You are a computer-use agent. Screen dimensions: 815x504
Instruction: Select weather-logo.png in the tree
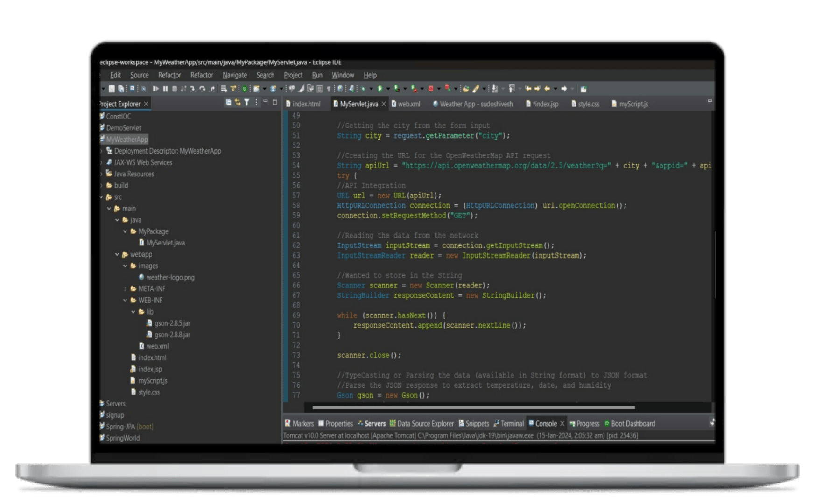167,277
